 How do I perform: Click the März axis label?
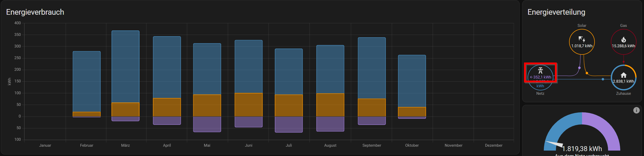(125, 145)
